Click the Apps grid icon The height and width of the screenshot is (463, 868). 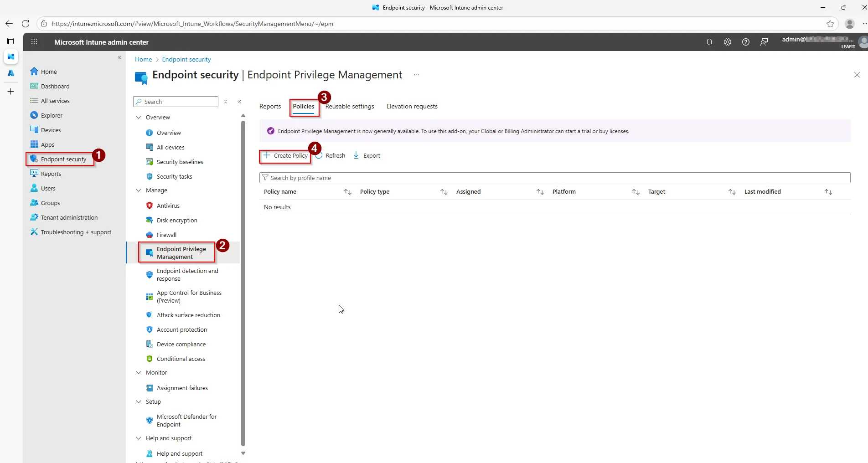pos(34,144)
